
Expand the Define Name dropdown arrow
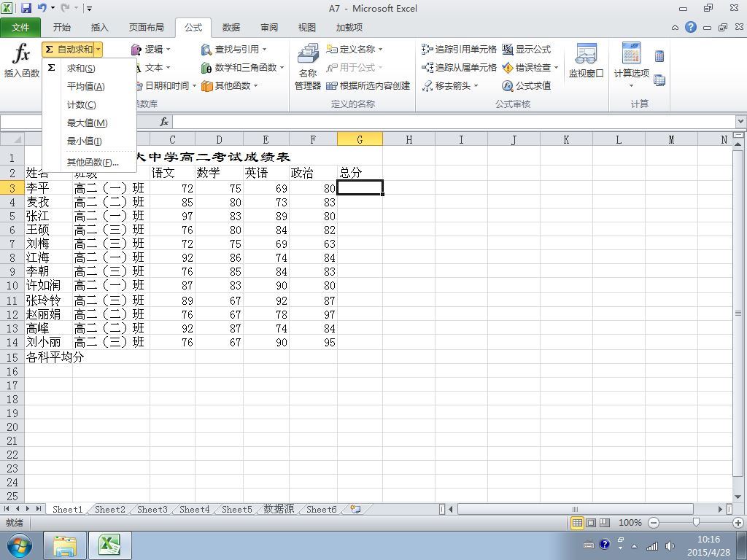pos(380,50)
